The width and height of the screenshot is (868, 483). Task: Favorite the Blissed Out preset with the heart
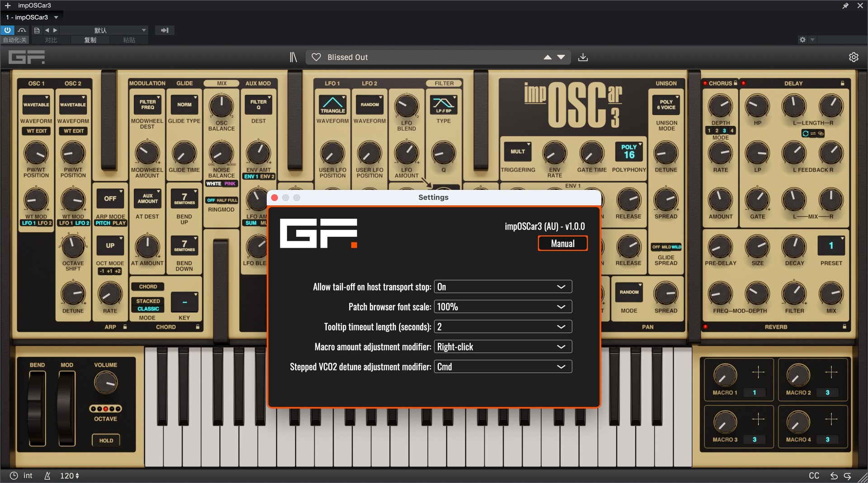pos(316,57)
